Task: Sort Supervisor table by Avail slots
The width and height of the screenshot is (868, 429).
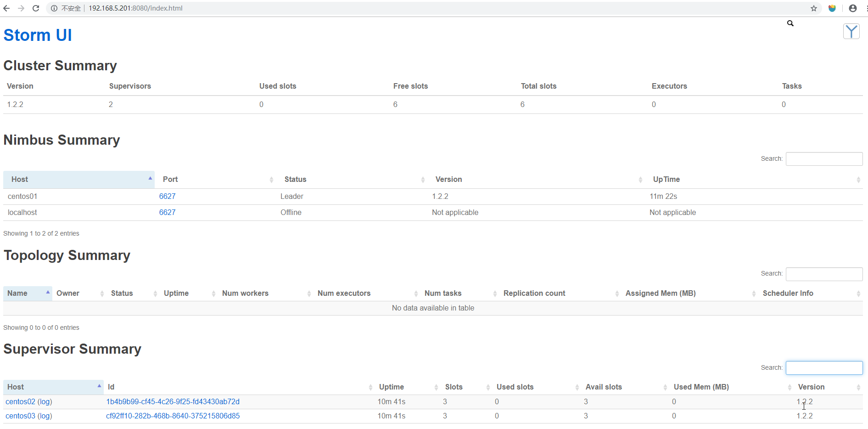Action: click(x=625, y=387)
